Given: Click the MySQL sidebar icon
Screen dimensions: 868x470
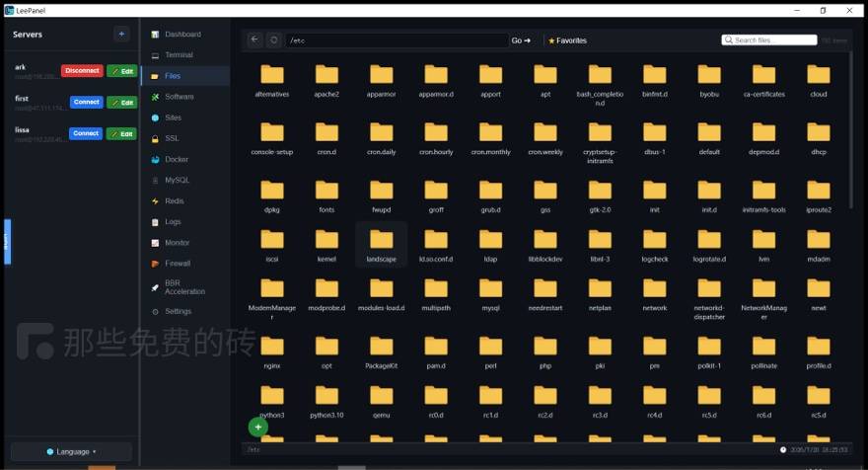Looking at the screenshot, I should point(155,180).
